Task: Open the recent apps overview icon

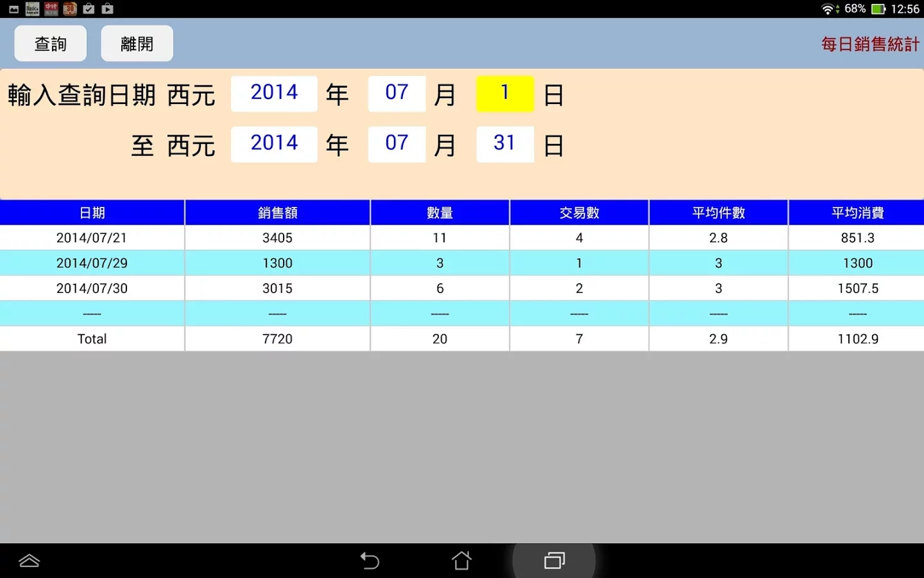Action: tap(554, 561)
